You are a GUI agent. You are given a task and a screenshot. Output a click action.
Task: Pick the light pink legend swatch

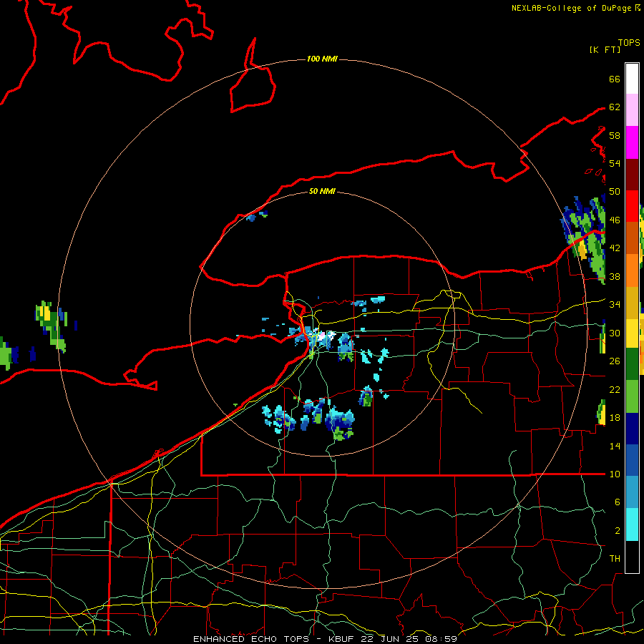pos(632,109)
